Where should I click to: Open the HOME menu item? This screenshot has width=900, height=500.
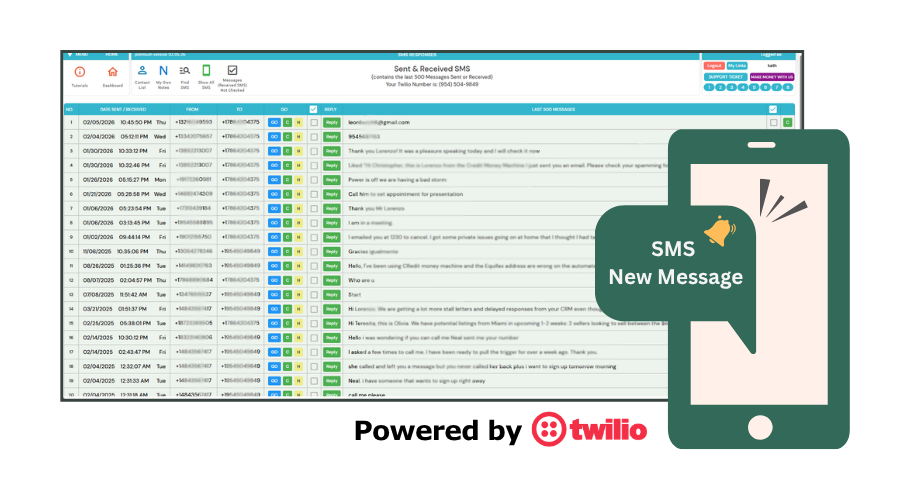111,55
